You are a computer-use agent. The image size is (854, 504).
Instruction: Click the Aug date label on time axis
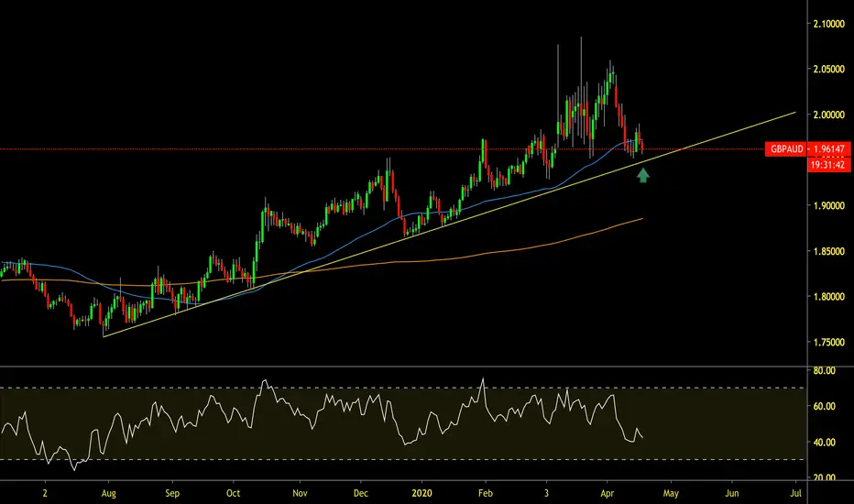[108, 493]
